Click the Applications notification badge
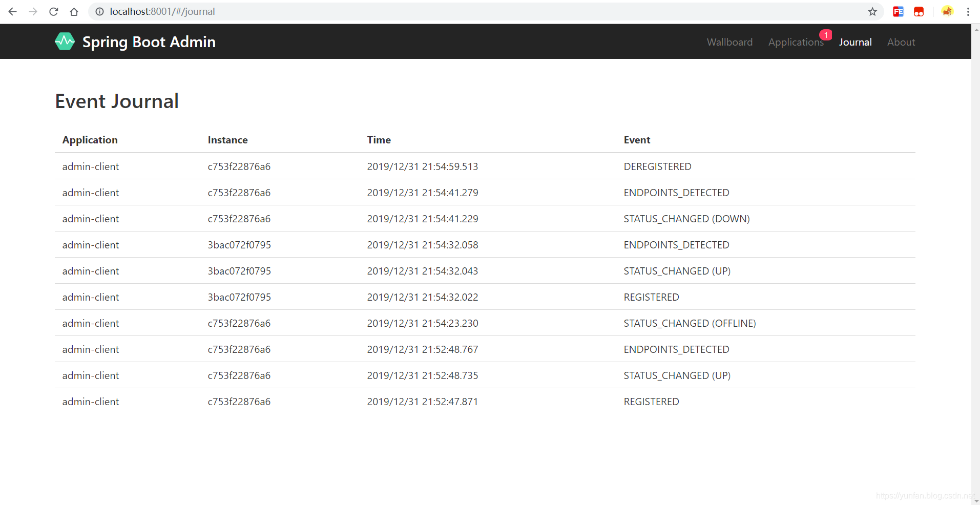This screenshot has height=505, width=980. 825,35
